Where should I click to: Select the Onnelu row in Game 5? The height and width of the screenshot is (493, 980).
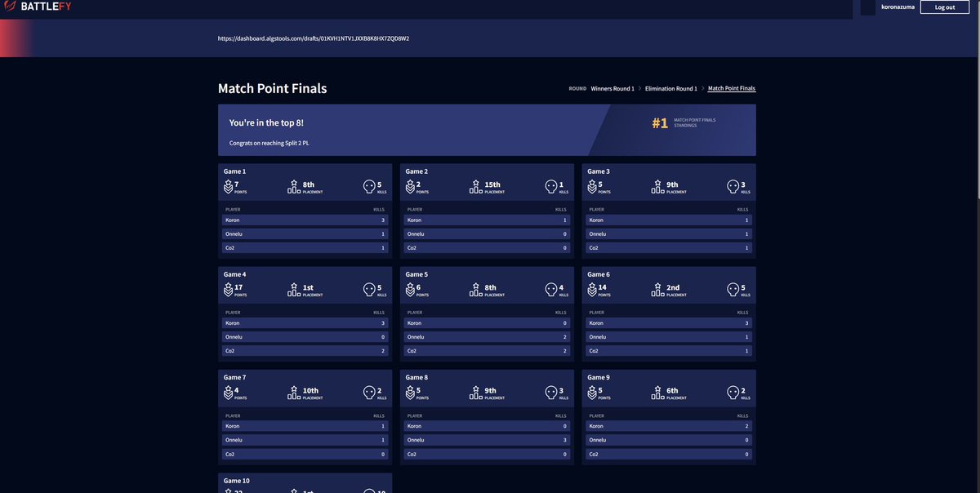click(487, 336)
